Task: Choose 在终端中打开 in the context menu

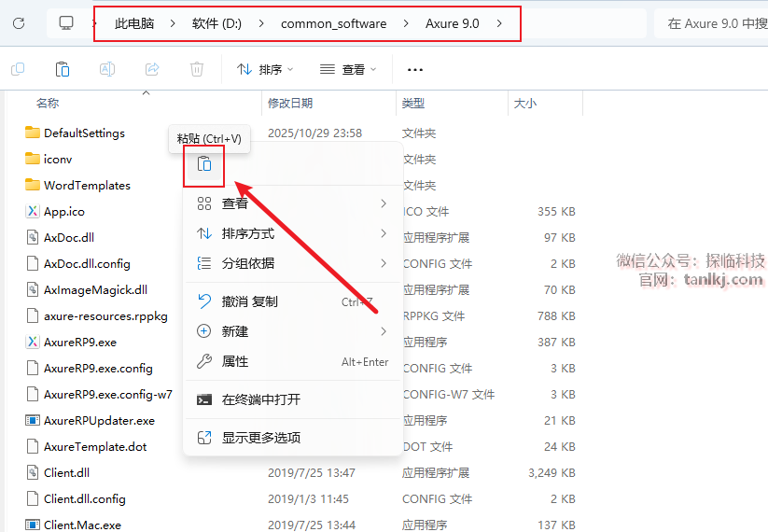Action: (x=261, y=399)
